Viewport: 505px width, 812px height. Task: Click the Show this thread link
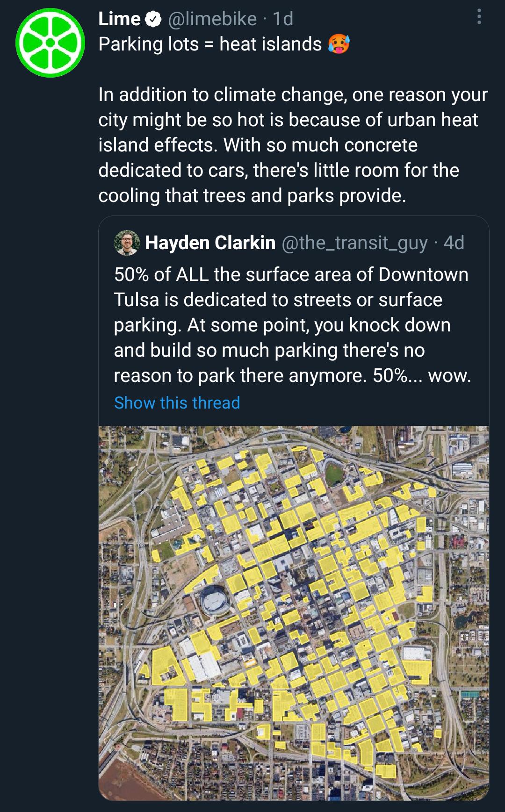[177, 402]
